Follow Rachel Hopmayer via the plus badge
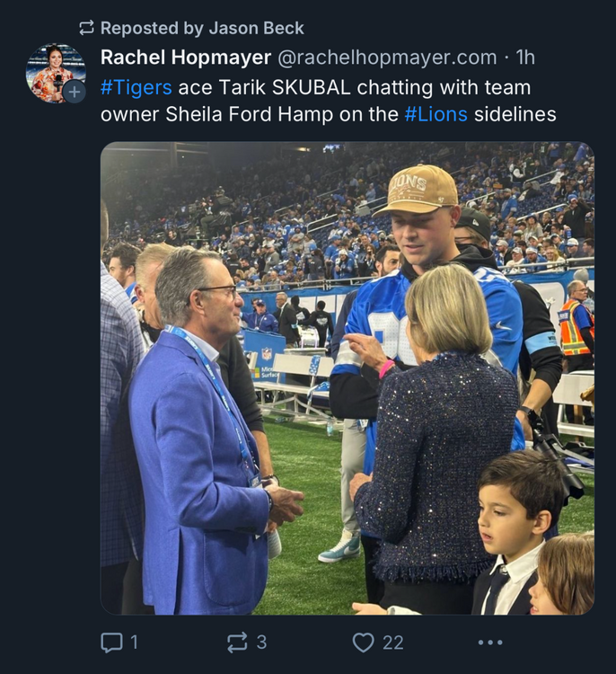Viewport: 616px width, 674px height. (x=75, y=92)
